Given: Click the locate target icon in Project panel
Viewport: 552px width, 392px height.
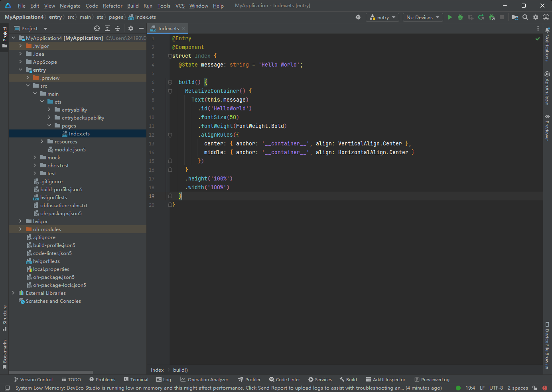Looking at the screenshot, I should click(x=97, y=28).
